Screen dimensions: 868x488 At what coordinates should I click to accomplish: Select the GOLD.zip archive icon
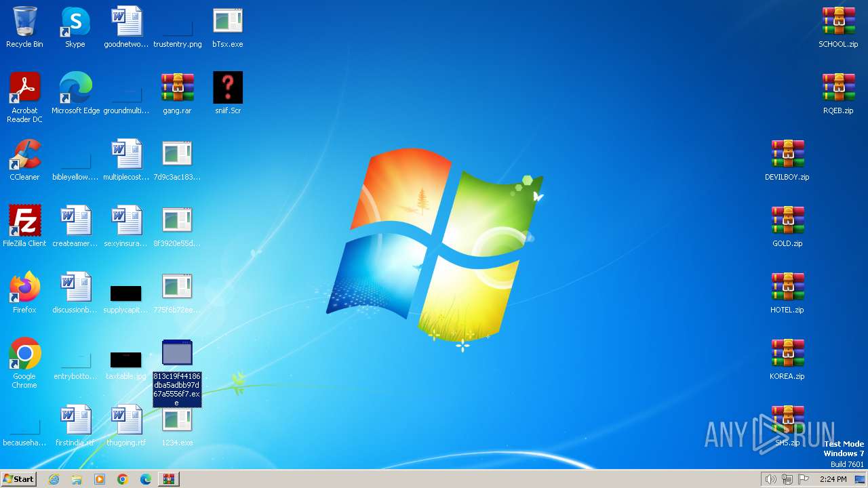pyautogui.click(x=787, y=221)
